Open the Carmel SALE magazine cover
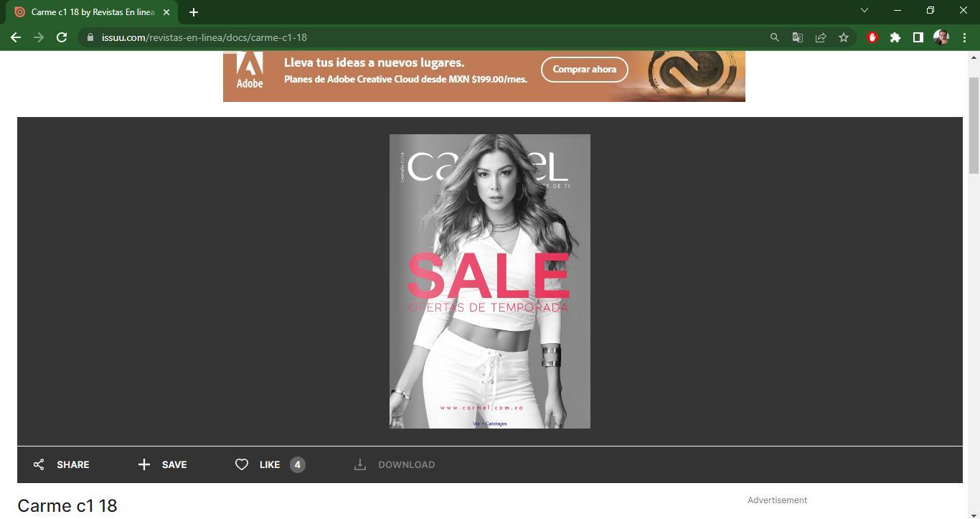The image size is (980, 519). [x=490, y=281]
